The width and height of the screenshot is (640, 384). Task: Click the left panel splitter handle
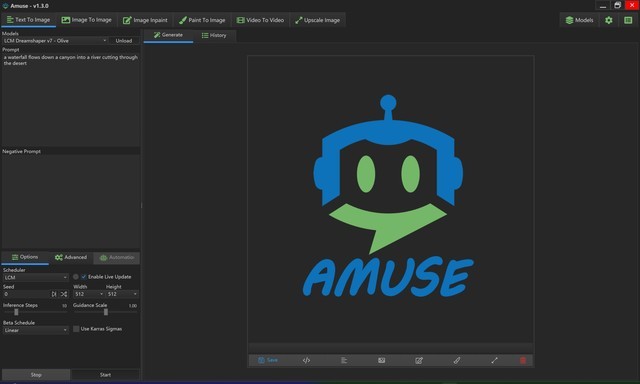point(142,205)
